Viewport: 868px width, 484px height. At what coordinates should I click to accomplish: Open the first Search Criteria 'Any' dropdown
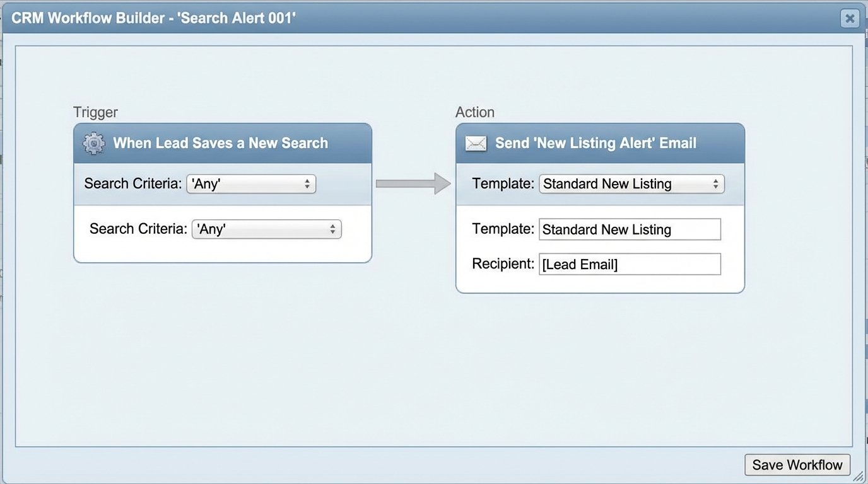(250, 183)
